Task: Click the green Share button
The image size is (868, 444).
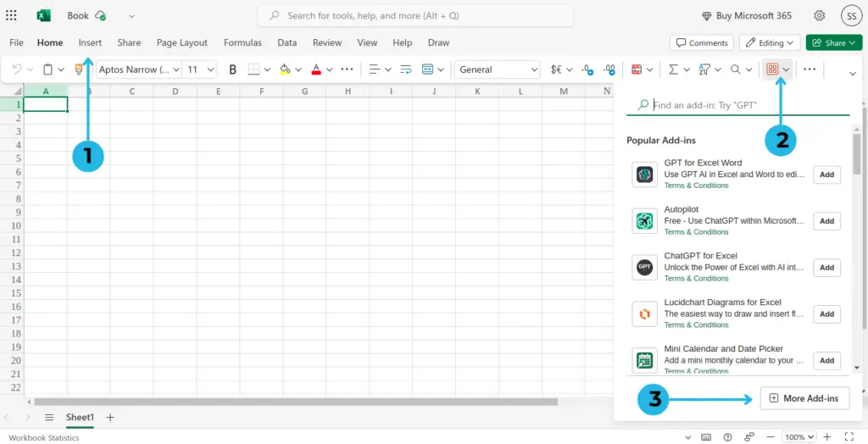Action: point(834,42)
